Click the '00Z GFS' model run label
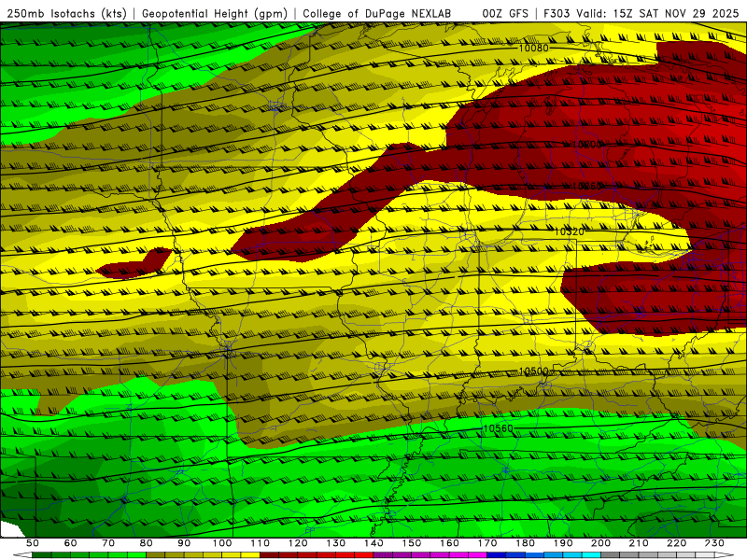 click(x=505, y=13)
